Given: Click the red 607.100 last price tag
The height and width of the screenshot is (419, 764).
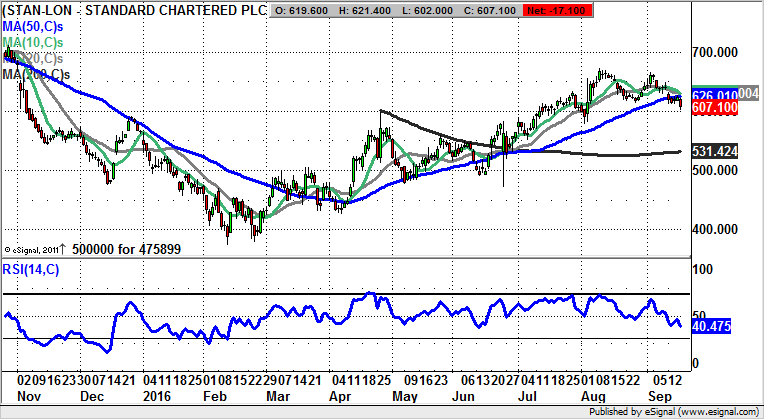Looking at the screenshot, I should [x=711, y=106].
